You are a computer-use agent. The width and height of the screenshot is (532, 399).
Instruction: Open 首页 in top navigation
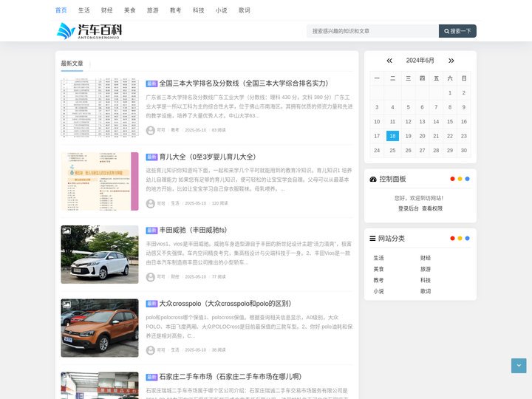(61, 10)
